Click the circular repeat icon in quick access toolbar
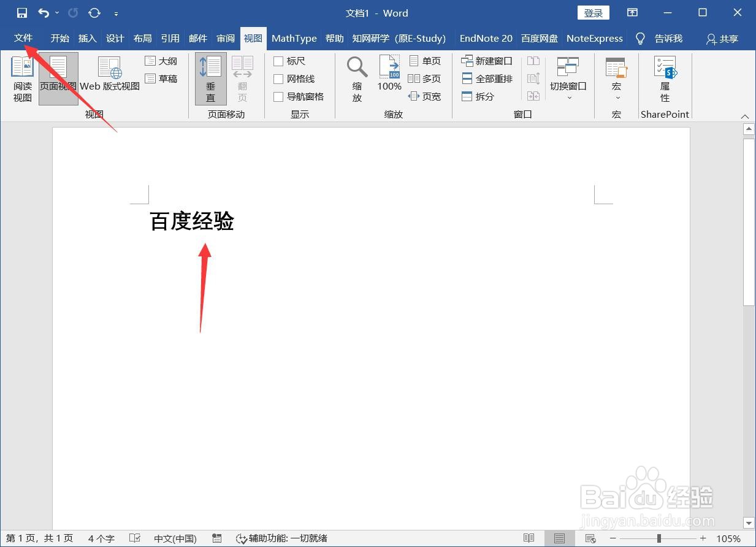This screenshot has width=756, height=547. click(94, 13)
